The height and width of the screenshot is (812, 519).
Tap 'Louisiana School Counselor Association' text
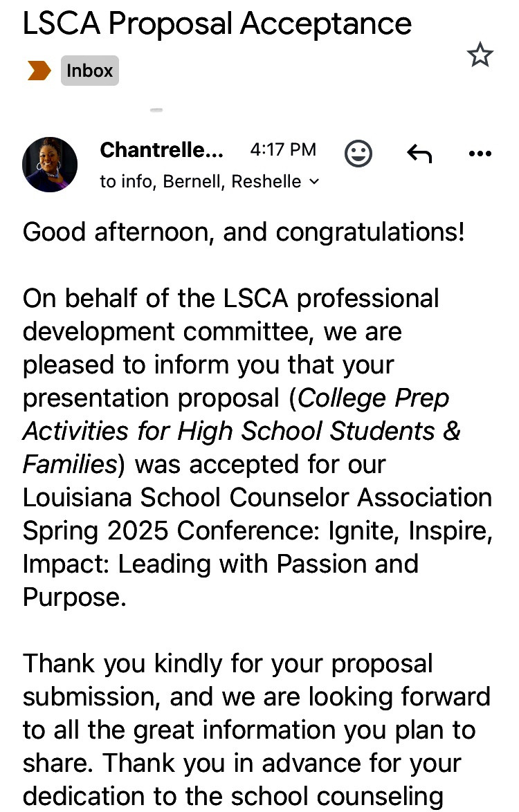pyautogui.click(x=257, y=497)
